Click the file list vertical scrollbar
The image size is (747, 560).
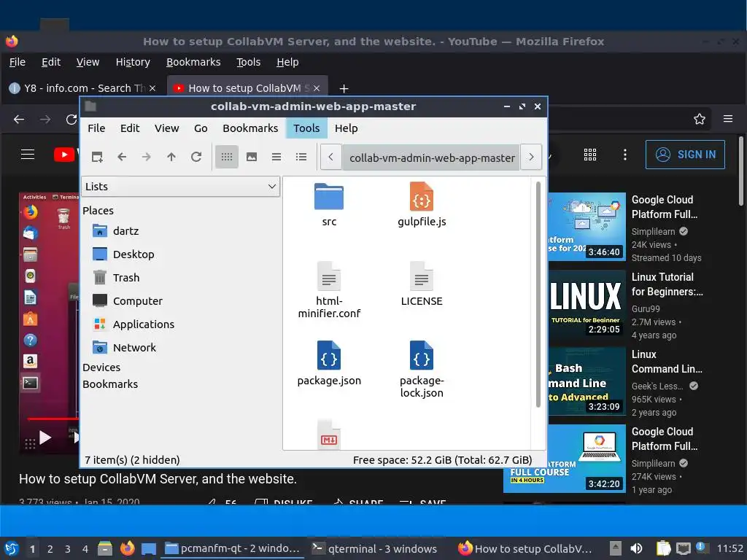[538, 295]
